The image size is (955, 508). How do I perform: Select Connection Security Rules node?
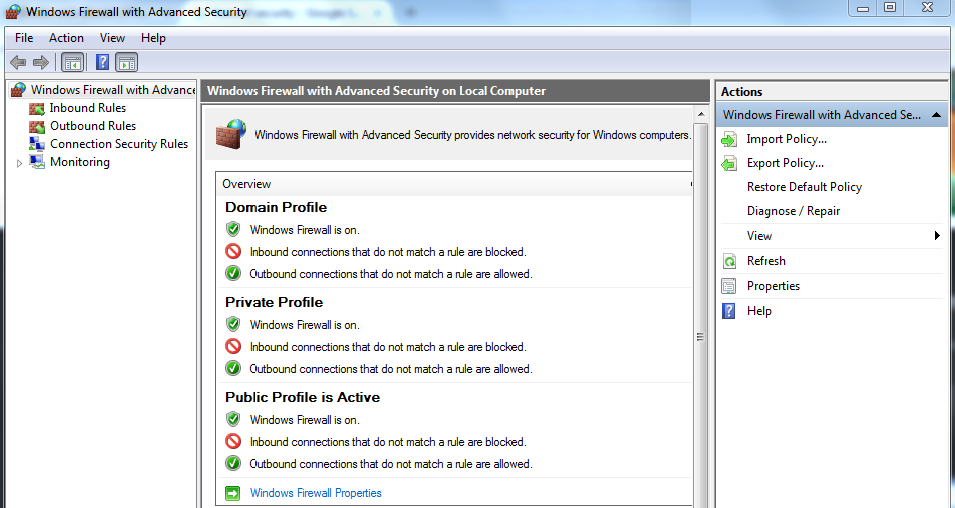[x=118, y=144]
